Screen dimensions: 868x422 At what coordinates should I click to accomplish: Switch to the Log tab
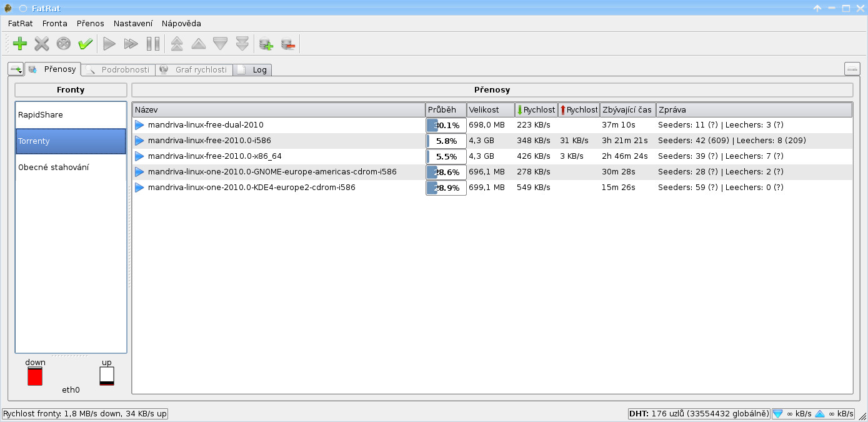click(x=252, y=70)
